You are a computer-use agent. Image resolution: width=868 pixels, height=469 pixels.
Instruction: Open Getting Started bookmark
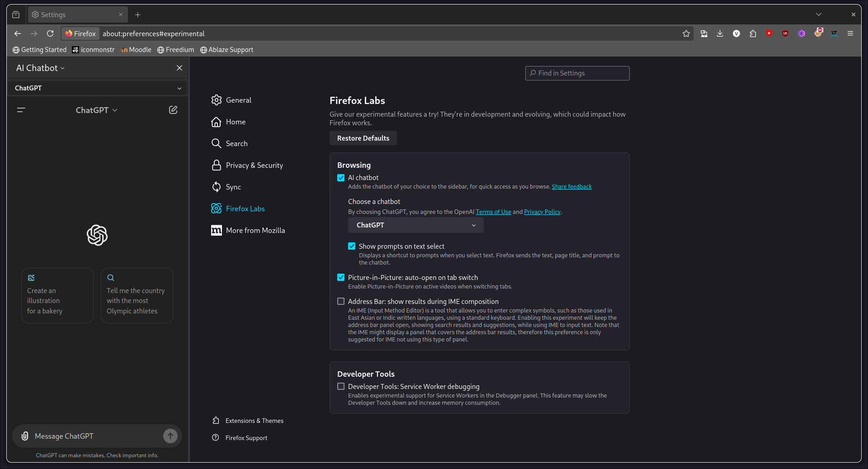[x=39, y=50]
